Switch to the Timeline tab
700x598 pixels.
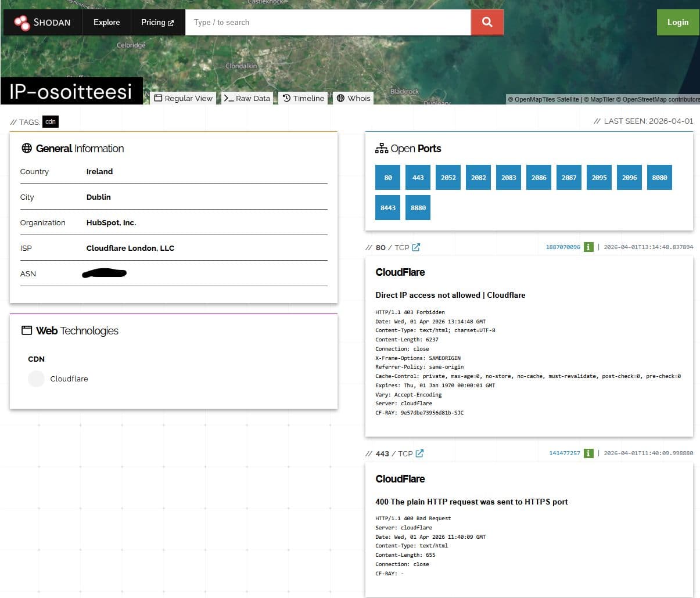tap(303, 98)
